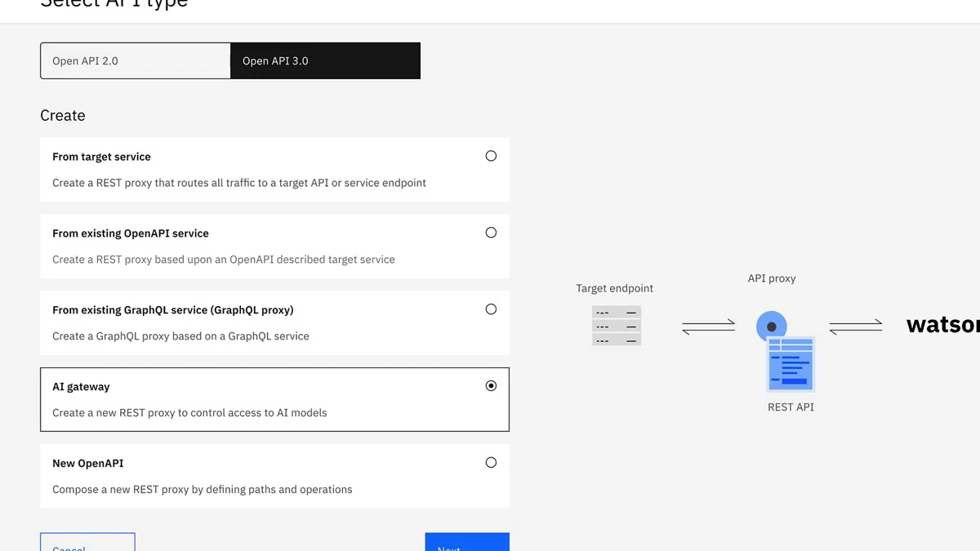The height and width of the screenshot is (551, 980).
Task: Click the REST API document icon
Action: pyautogui.click(x=791, y=364)
